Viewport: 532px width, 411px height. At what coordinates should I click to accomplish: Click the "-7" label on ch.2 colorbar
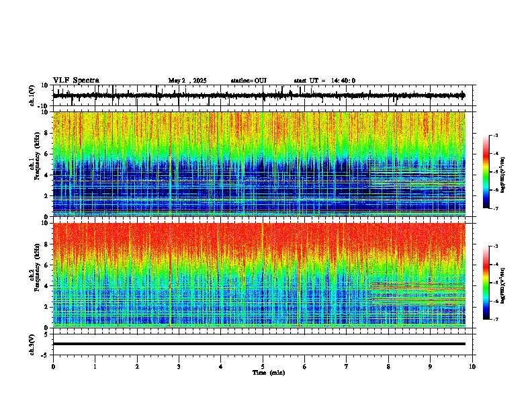point(496,320)
